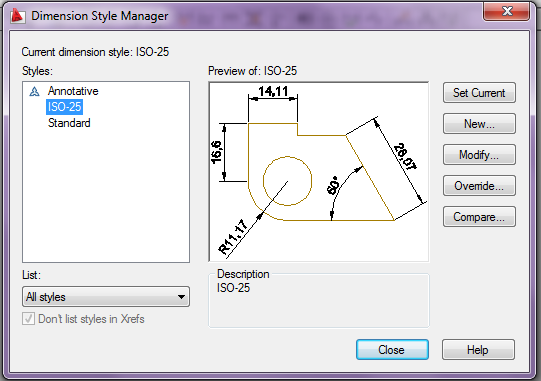541x381 pixels.
Task: Open Modify... for the dimension style
Action: tap(479, 155)
